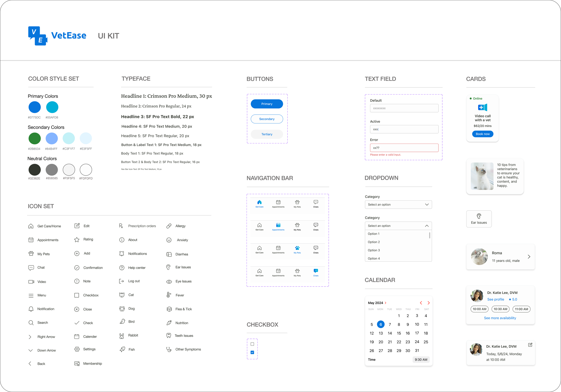The height and width of the screenshot is (392, 561).
Task: Collapse the open Category dropdown with the up chevron
Action: [427, 226]
